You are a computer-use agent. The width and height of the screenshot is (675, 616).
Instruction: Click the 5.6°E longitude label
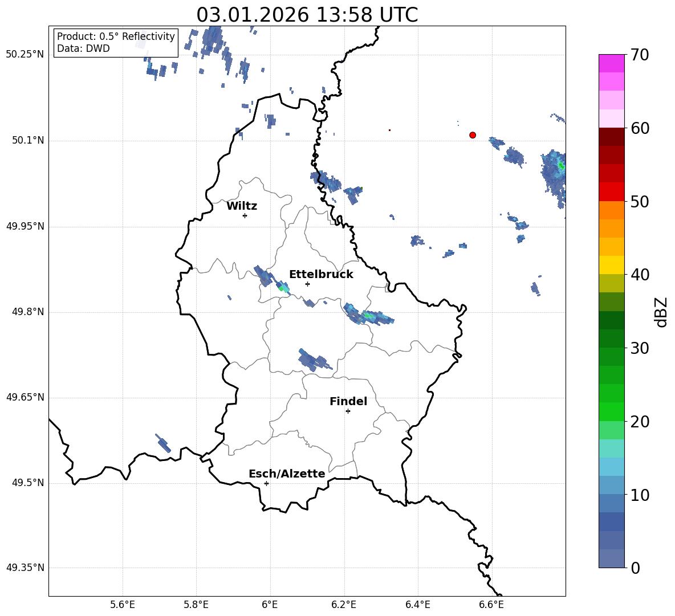click(x=123, y=605)
